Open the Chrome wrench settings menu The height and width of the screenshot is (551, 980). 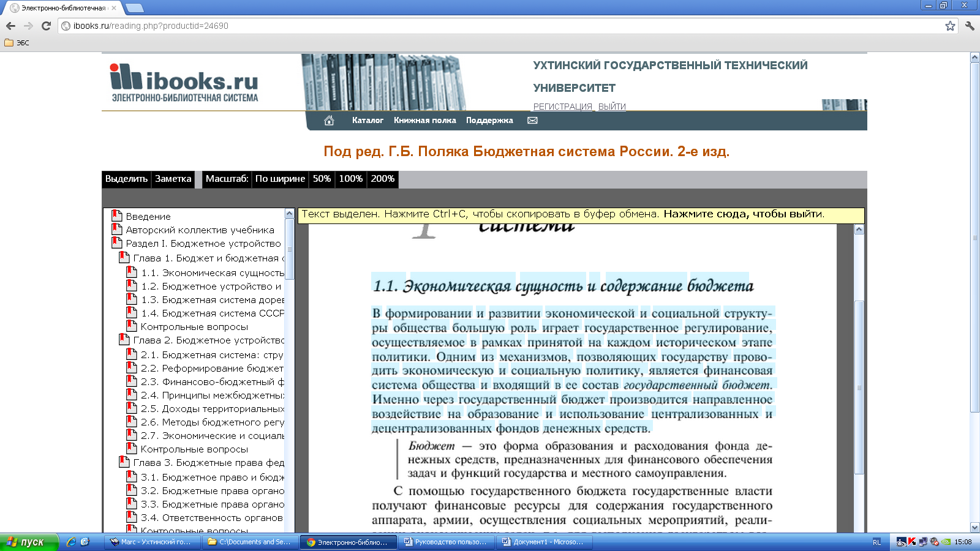click(970, 26)
